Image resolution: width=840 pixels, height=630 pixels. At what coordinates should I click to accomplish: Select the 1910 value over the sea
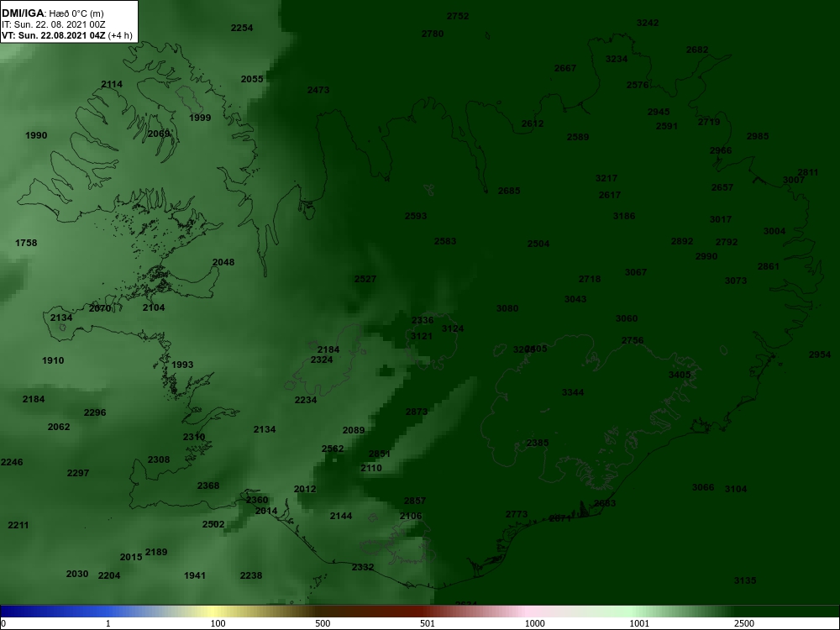pos(53,361)
